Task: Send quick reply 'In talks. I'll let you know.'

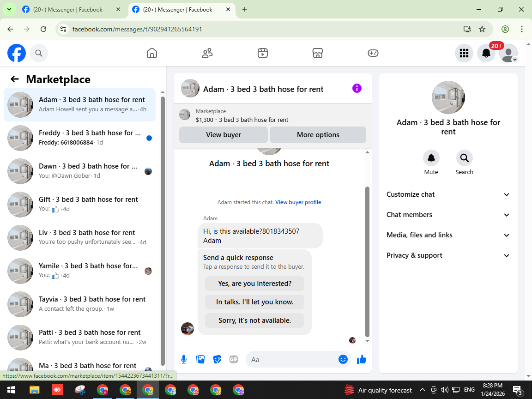Action: pos(254,302)
